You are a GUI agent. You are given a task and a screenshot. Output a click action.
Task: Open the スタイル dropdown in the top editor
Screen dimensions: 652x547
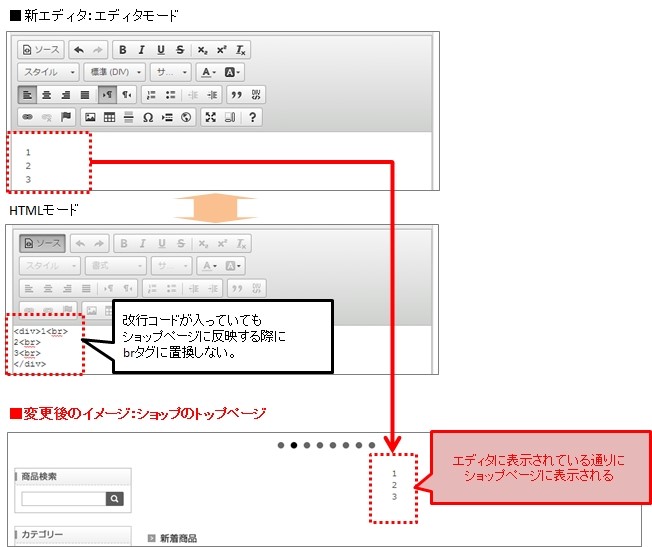pyautogui.click(x=49, y=72)
